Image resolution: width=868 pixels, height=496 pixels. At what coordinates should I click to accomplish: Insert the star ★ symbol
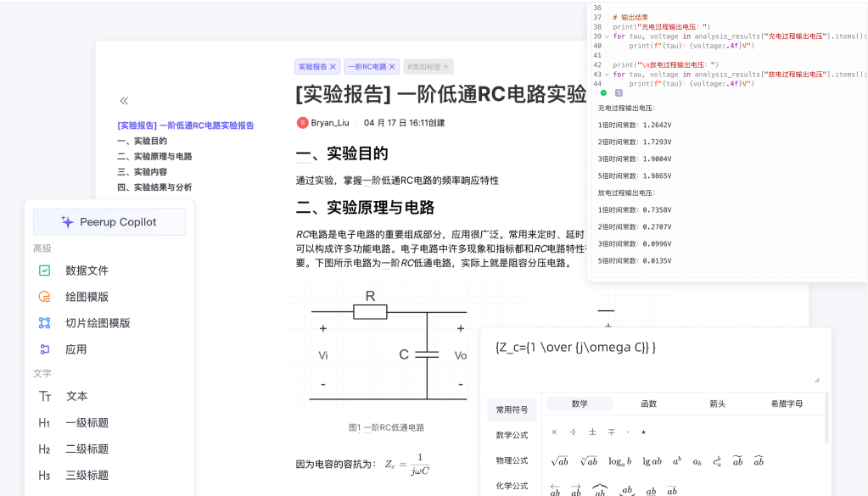coord(643,432)
